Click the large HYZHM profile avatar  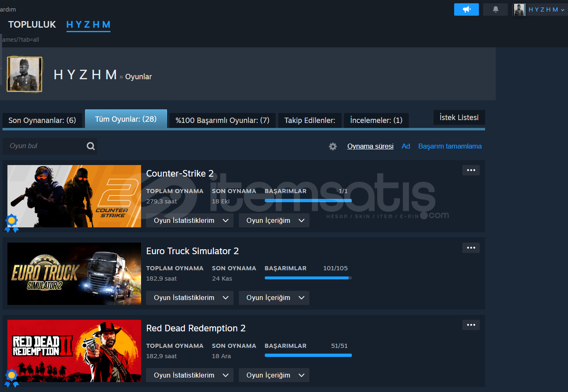(x=25, y=74)
